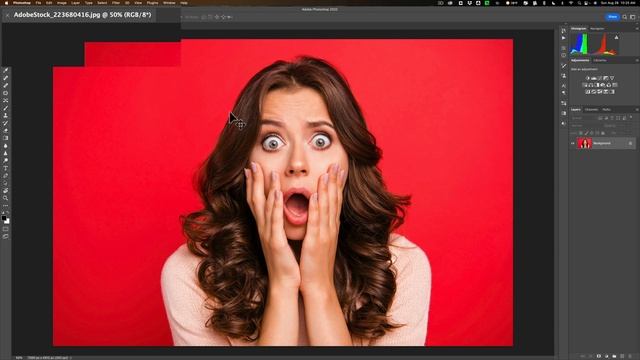Open the blend mode Normal dropdown
Viewport: 640px width, 360px height.
click(x=586, y=126)
